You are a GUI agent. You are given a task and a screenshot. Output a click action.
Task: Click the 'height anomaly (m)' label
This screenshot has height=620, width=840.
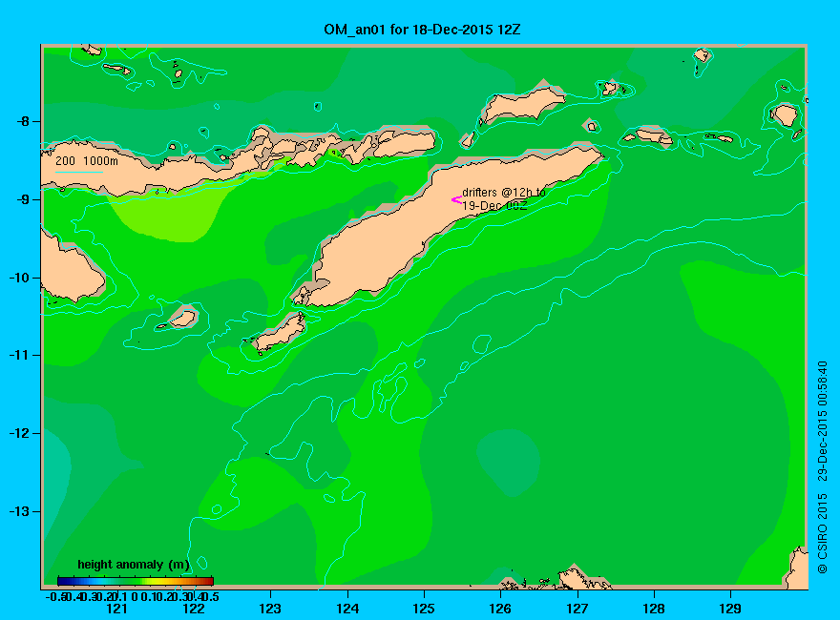134,565
